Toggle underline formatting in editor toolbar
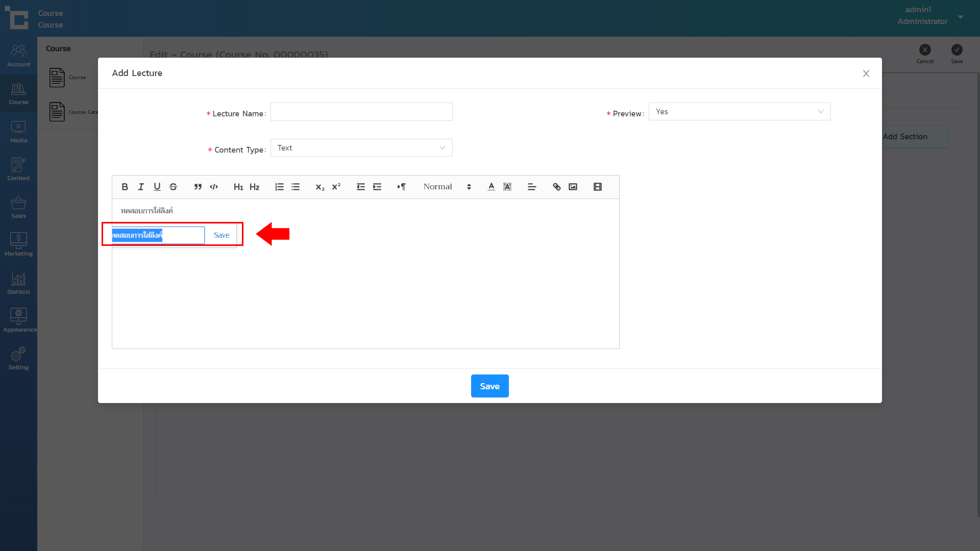 (x=157, y=187)
